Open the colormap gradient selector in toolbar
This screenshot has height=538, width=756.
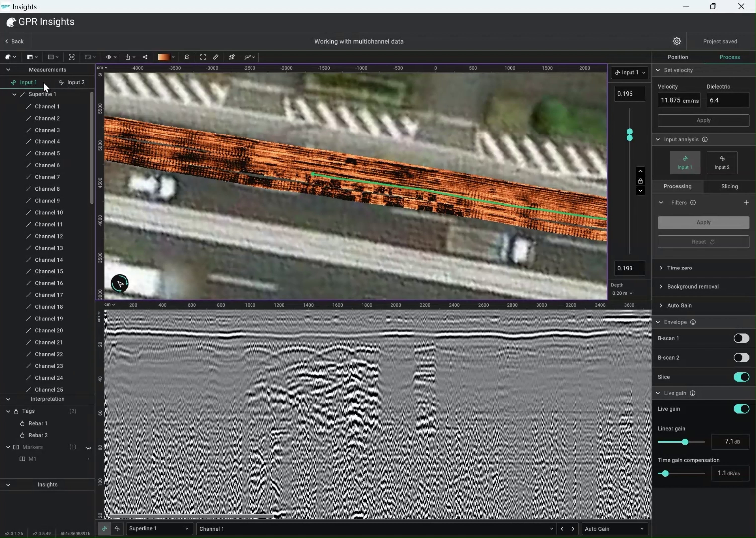click(x=165, y=57)
